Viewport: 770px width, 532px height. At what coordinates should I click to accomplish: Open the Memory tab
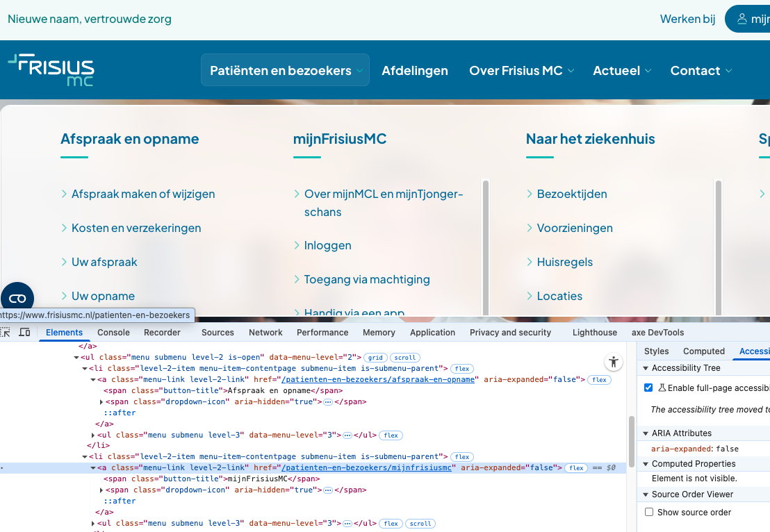tap(379, 332)
